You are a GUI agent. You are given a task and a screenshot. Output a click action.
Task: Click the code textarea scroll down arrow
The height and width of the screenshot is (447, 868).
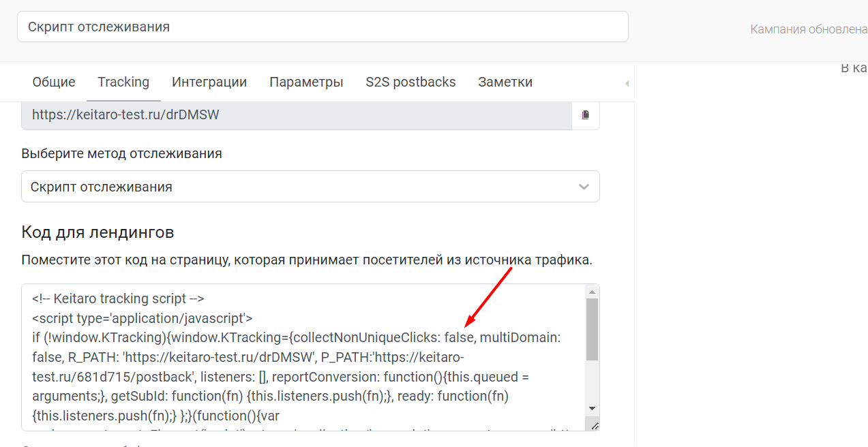pyautogui.click(x=592, y=408)
